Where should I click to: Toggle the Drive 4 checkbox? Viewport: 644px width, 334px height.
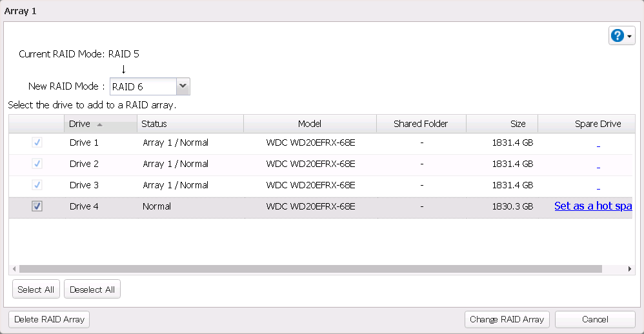(x=37, y=206)
